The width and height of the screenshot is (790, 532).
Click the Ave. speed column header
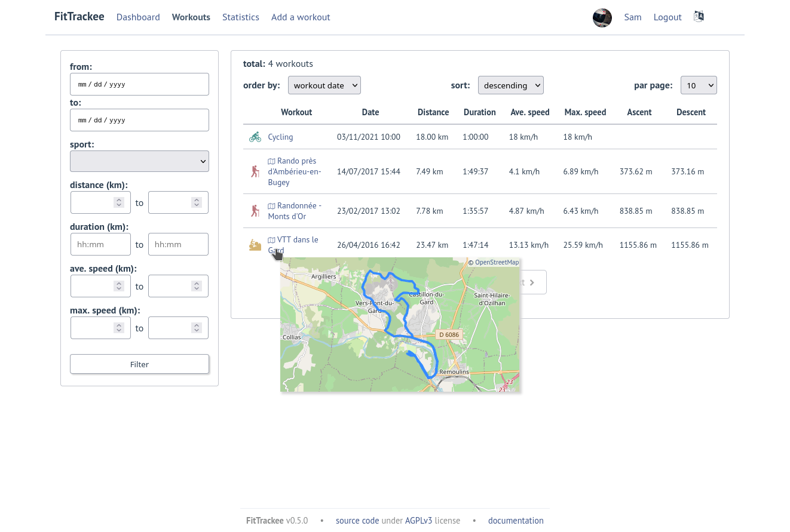pos(530,112)
